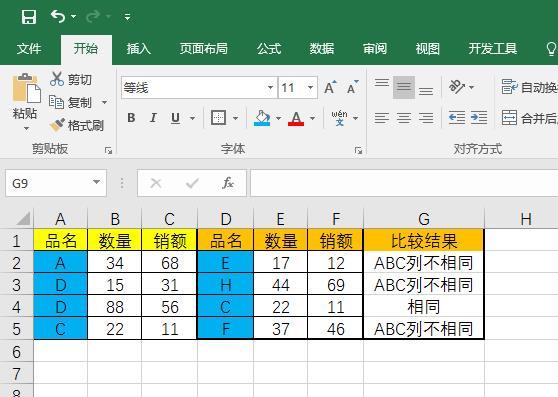The image size is (558, 397).
Task: Open the Undo history dropdown arrow
Action: click(x=74, y=17)
